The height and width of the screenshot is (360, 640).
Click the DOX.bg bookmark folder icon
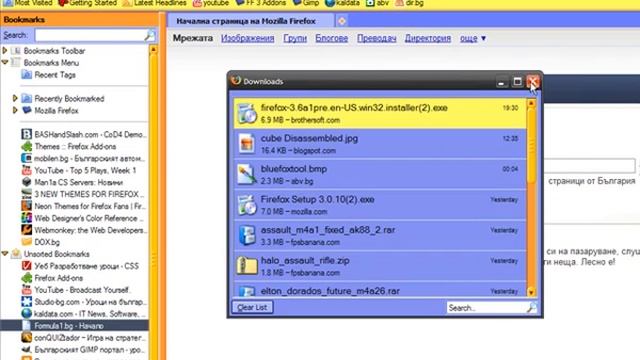[27, 242]
